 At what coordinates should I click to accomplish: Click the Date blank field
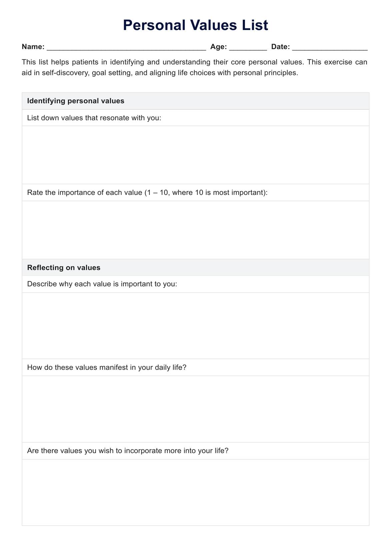coord(330,47)
